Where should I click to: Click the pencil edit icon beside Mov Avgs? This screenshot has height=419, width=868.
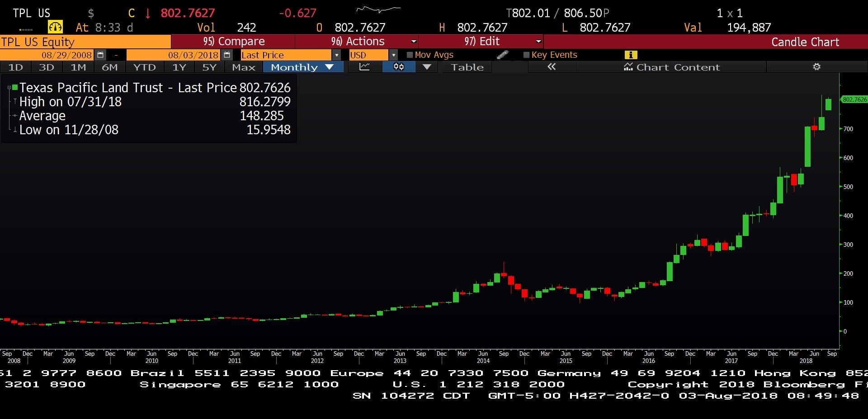(502, 55)
